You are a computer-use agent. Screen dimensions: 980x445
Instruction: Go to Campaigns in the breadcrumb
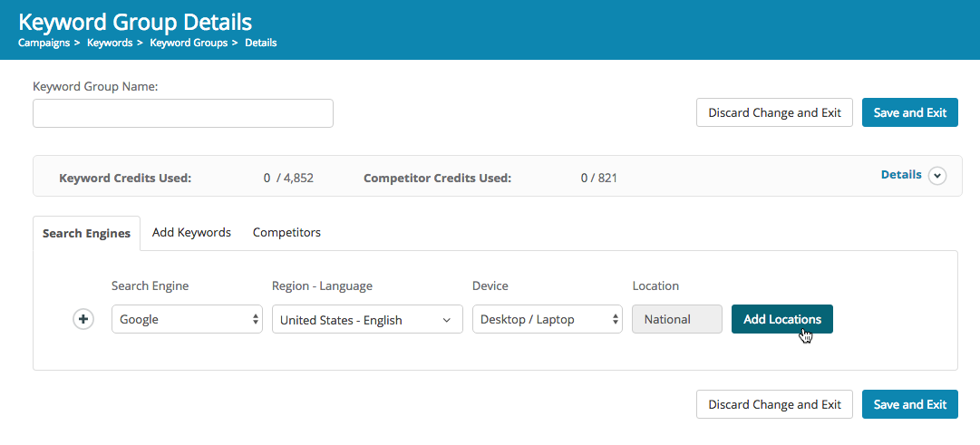coord(44,43)
